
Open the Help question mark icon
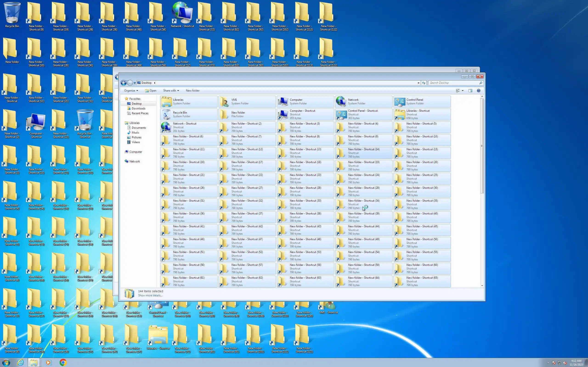[x=478, y=91]
